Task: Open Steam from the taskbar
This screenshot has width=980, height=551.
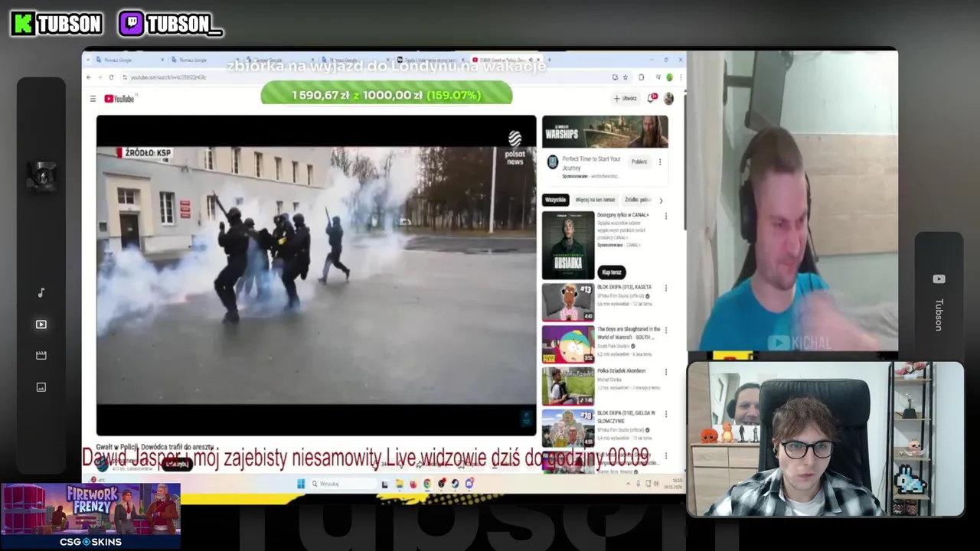Action: tap(456, 484)
